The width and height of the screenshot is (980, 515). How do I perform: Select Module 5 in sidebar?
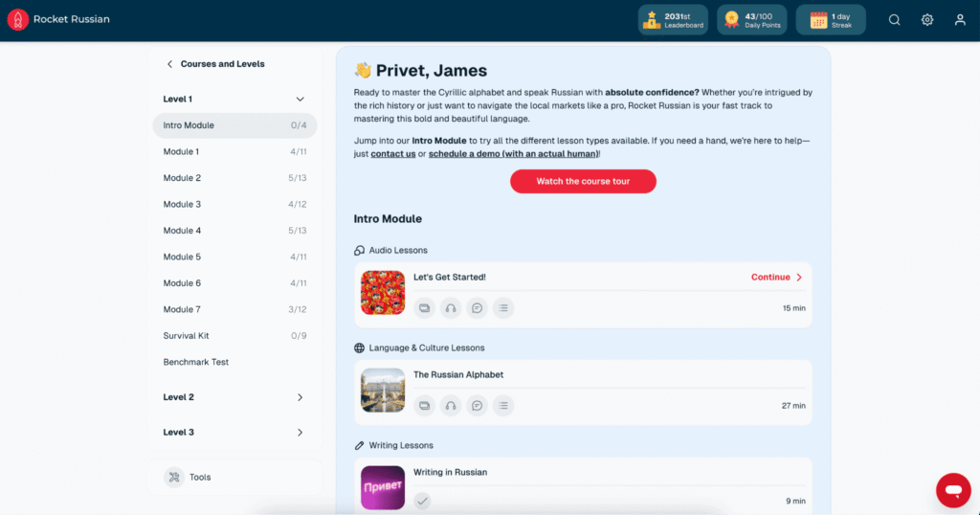(234, 257)
